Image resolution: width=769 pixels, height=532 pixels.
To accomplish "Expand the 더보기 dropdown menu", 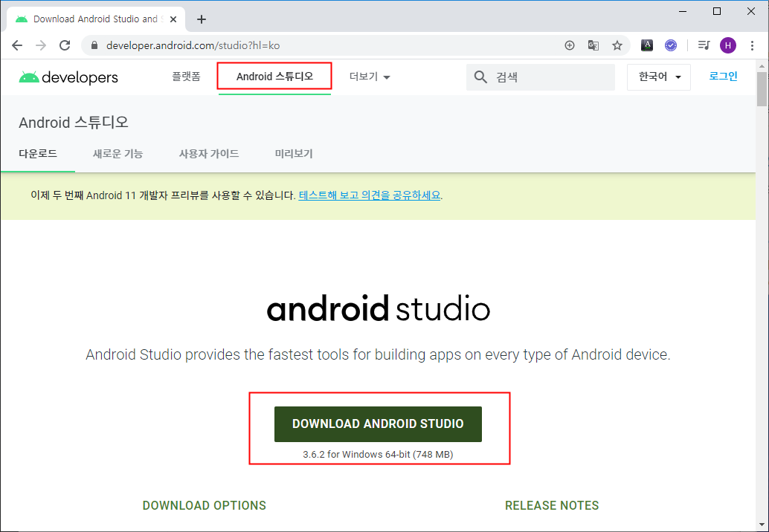I will coord(370,77).
